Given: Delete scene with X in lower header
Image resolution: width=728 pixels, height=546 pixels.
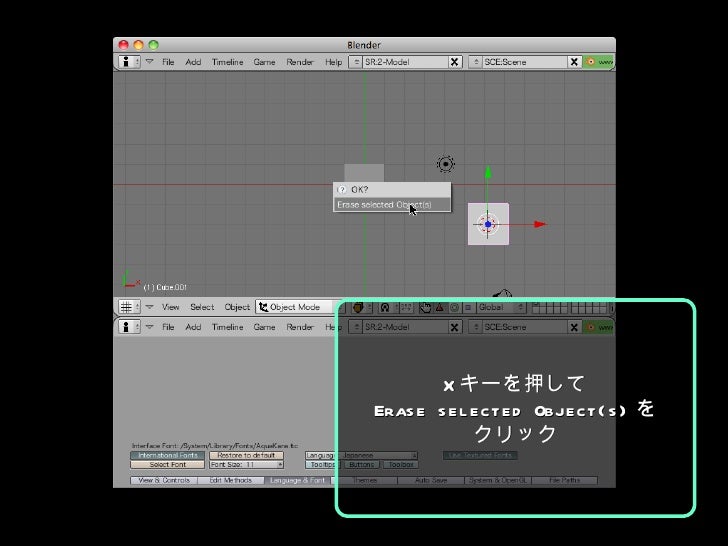Looking at the screenshot, I should click(x=574, y=327).
